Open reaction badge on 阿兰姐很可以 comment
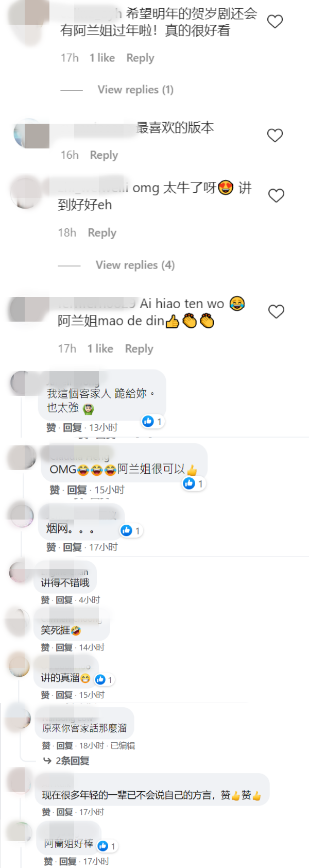This screenshot has width=309, height=868. pyautogui.click(x=194, y=483)
